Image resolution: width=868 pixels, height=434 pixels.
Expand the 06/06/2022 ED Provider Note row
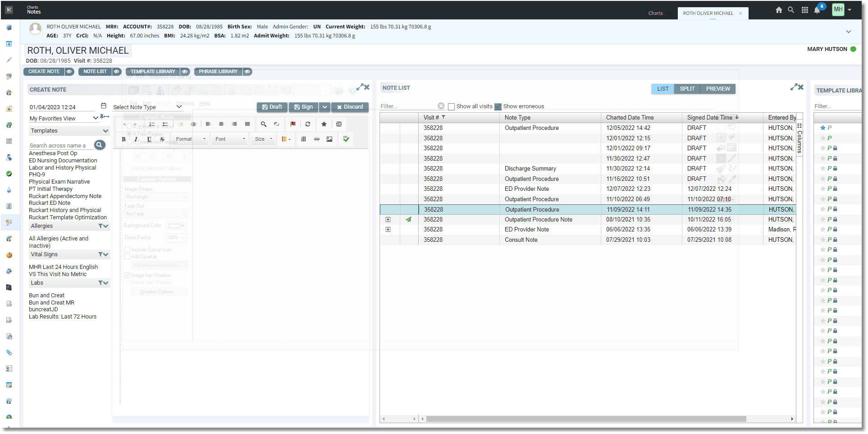pos(388,230)
